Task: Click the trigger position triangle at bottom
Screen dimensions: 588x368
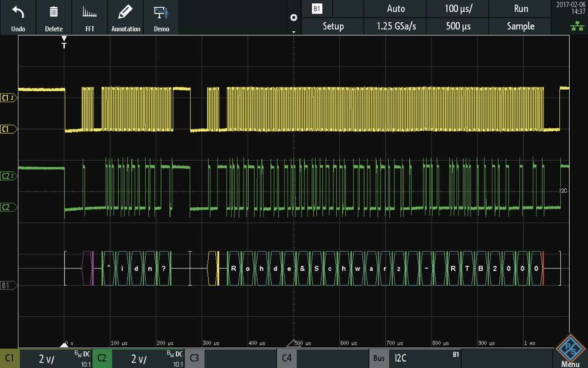Action: (64, 344)
